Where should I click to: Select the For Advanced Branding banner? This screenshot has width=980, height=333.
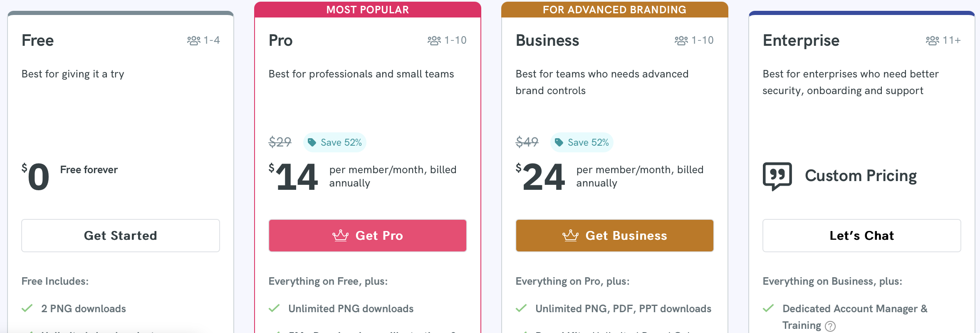click(x=615, y=10)
